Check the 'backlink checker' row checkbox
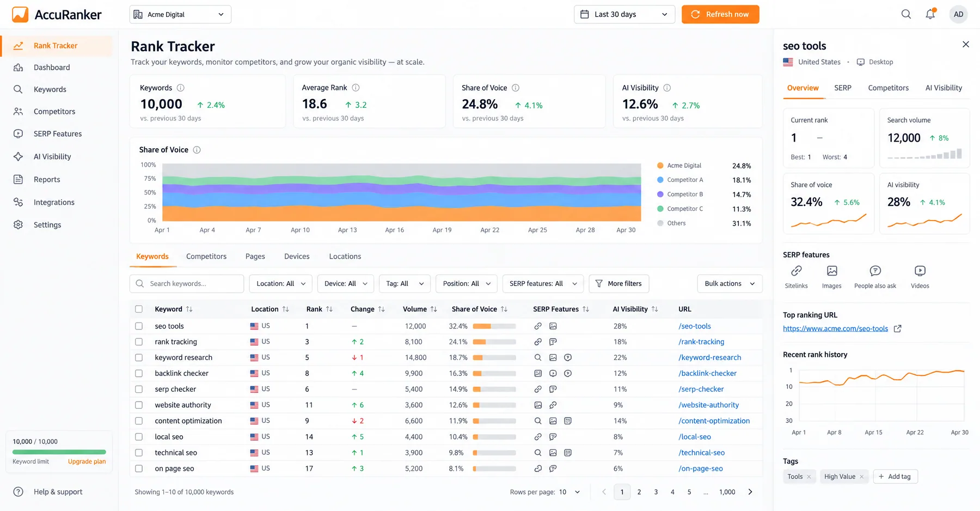This screenshot has height=511, width=980. point(139,374)
